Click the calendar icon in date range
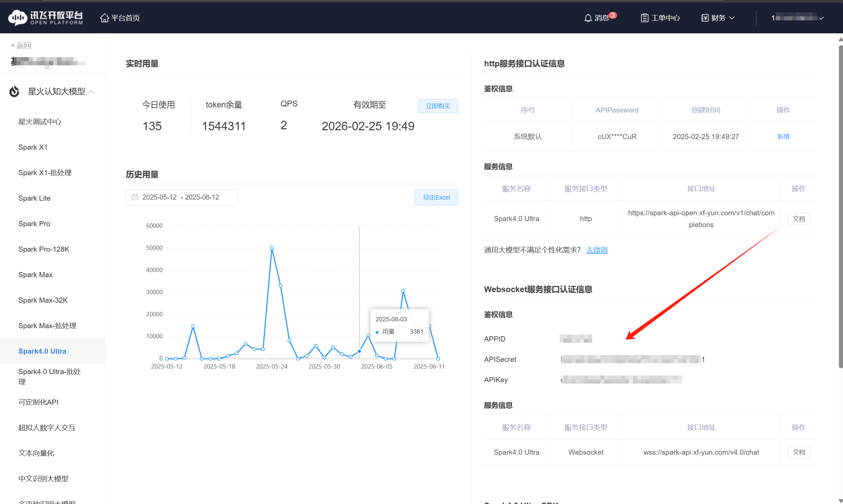Screen dimensions: 843x504 [x=135, y=197]
